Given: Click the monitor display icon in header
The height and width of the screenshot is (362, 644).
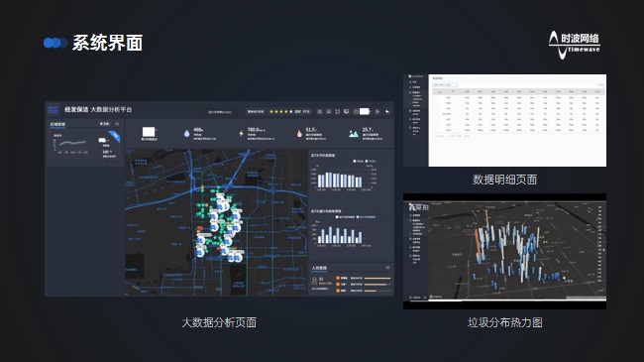Looking at the screenshot, I should point(346,111).
